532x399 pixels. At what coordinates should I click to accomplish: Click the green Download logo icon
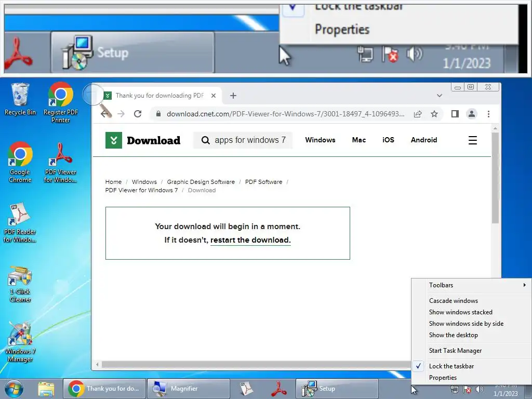[x=114, y=140]
